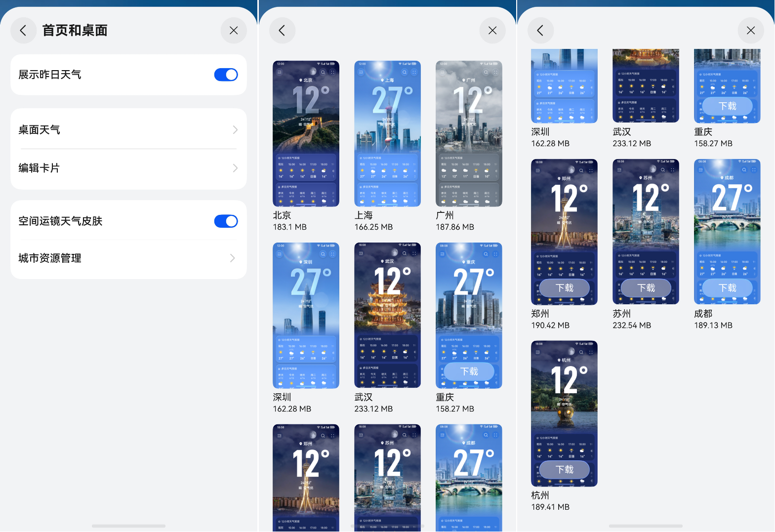Download the 杭州 weather skin
The width and height of the screenshot is (775, 532).
point(564,470)
